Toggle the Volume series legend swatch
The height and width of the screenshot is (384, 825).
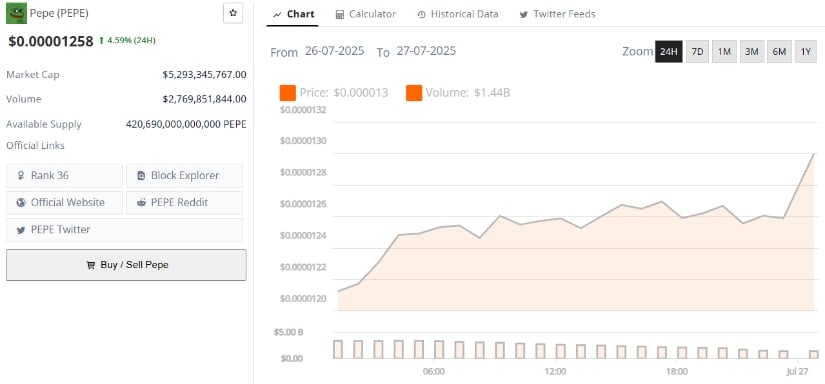(x=414, y=93)
